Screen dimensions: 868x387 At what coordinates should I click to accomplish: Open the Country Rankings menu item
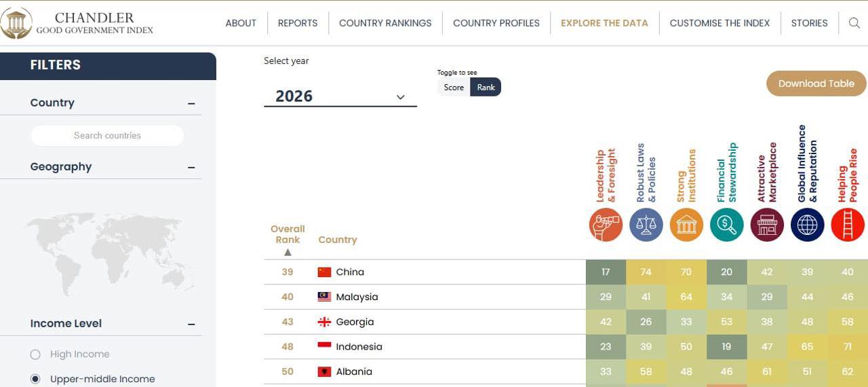pyautogui.click(x=385, y=23)
